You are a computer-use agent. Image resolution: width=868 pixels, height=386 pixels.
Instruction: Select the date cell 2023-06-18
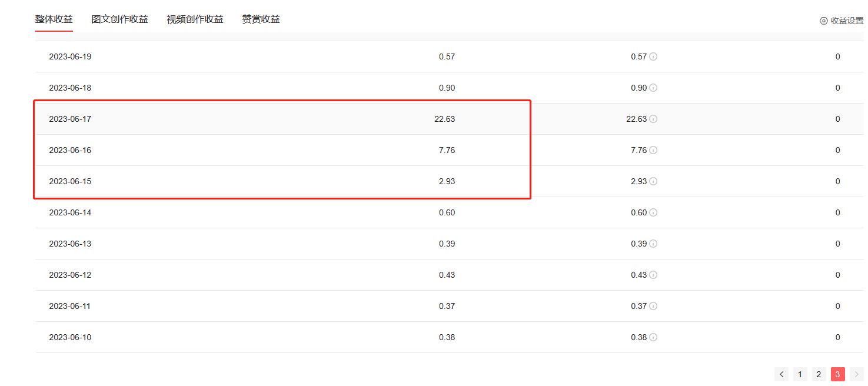pyautogui.click(x=70, y=88)
